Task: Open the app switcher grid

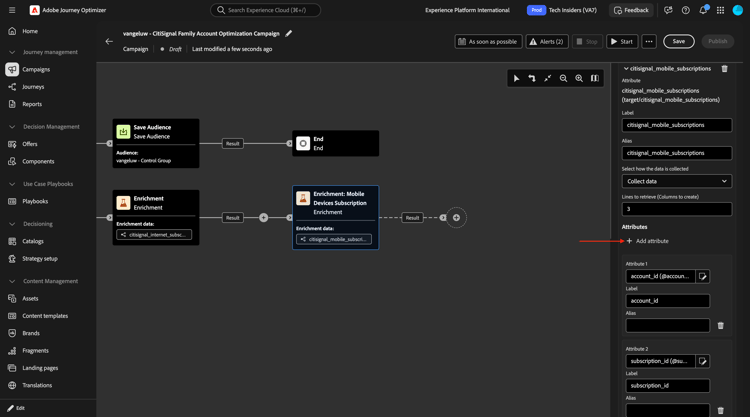Action: [720, 10]
